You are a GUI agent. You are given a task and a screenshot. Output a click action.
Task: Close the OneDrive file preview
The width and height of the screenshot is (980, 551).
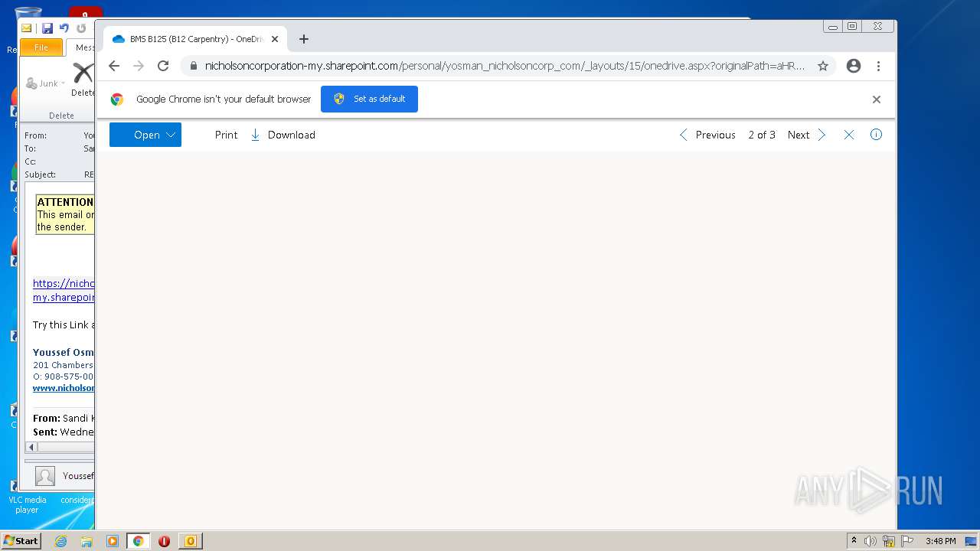click(849, 135)
